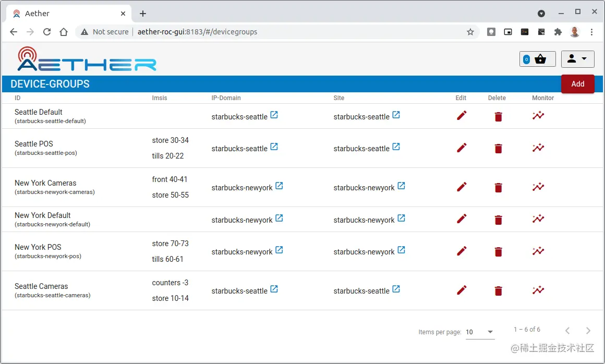Monitor the New York Cameras group
Viewport: 605px width, 364px height.
tap(538, 187)
